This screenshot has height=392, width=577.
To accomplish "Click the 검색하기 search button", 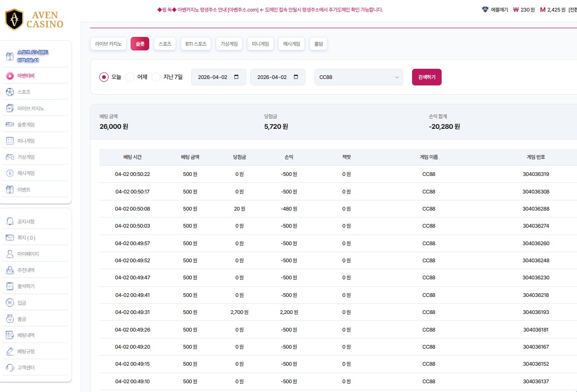I will point(426,77).
